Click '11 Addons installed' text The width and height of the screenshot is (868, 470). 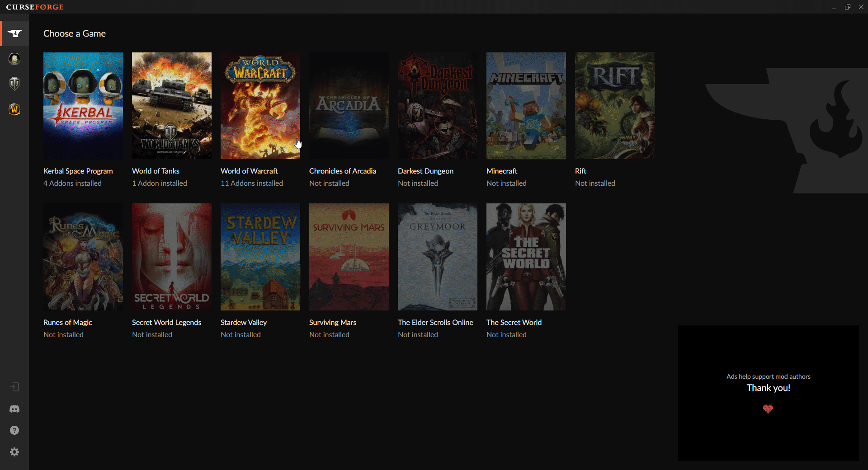pyautogui.click(x=252, y=183)
